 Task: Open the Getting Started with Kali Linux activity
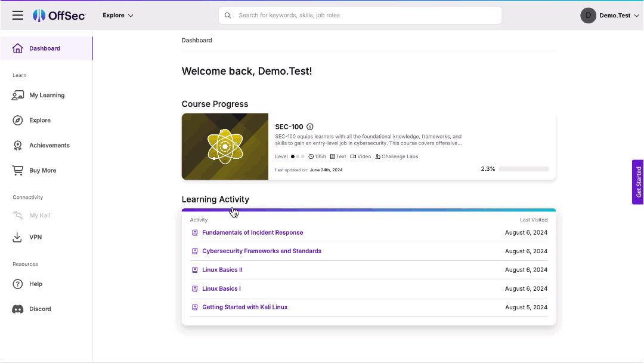(x=244, y=307)
